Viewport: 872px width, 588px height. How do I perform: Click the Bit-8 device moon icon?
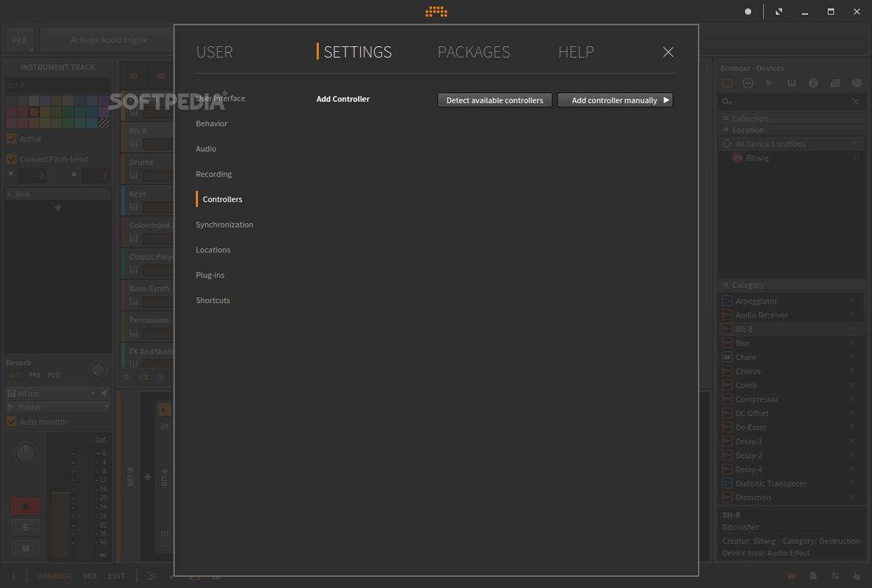click(164, 409)
